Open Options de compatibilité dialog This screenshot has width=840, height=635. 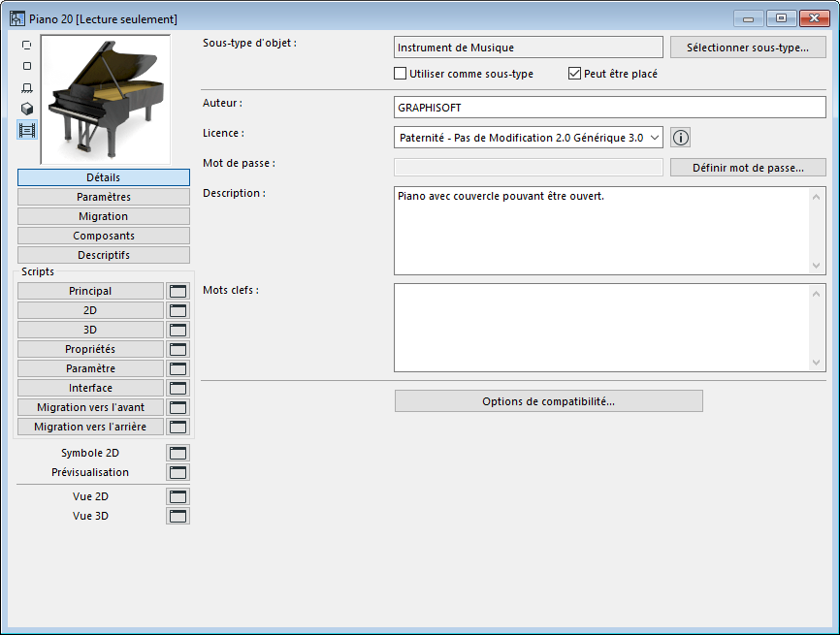(x=549, y=401)
